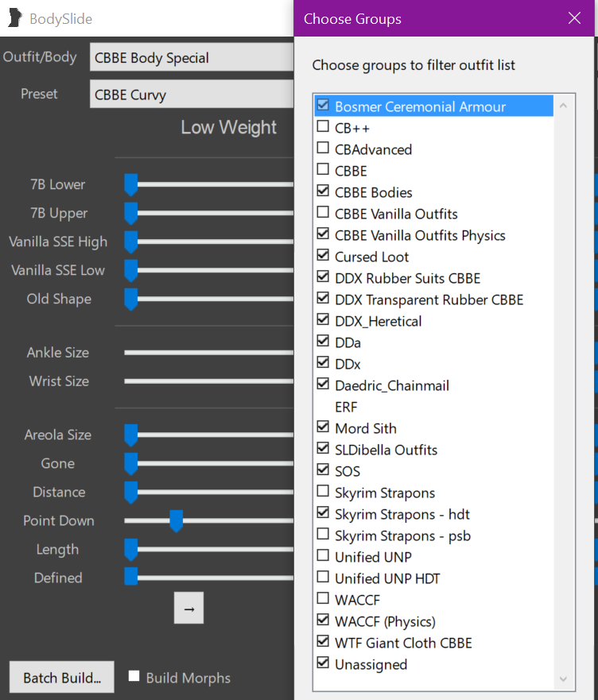Click the Low Weight heading

point(228,128)
